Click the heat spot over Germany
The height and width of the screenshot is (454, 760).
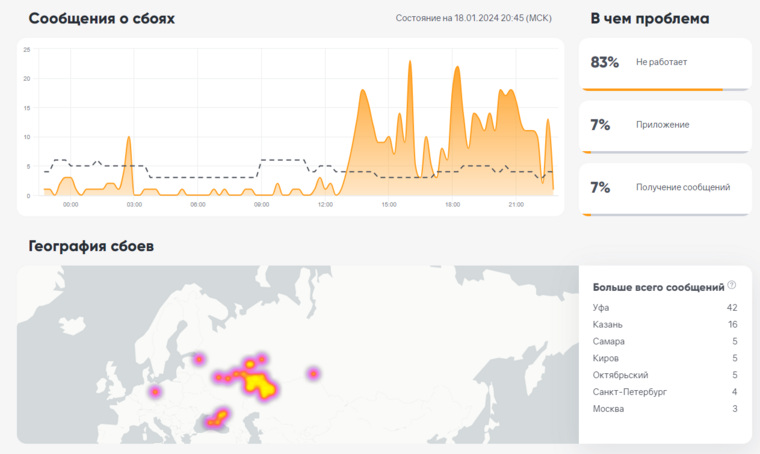[155, 391]
